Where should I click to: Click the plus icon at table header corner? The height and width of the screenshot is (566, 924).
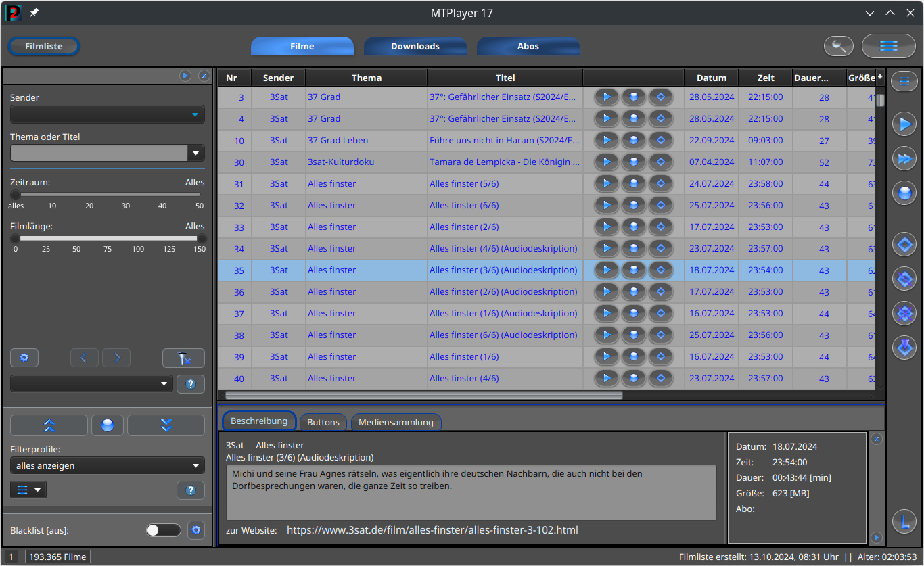(880, 77)
